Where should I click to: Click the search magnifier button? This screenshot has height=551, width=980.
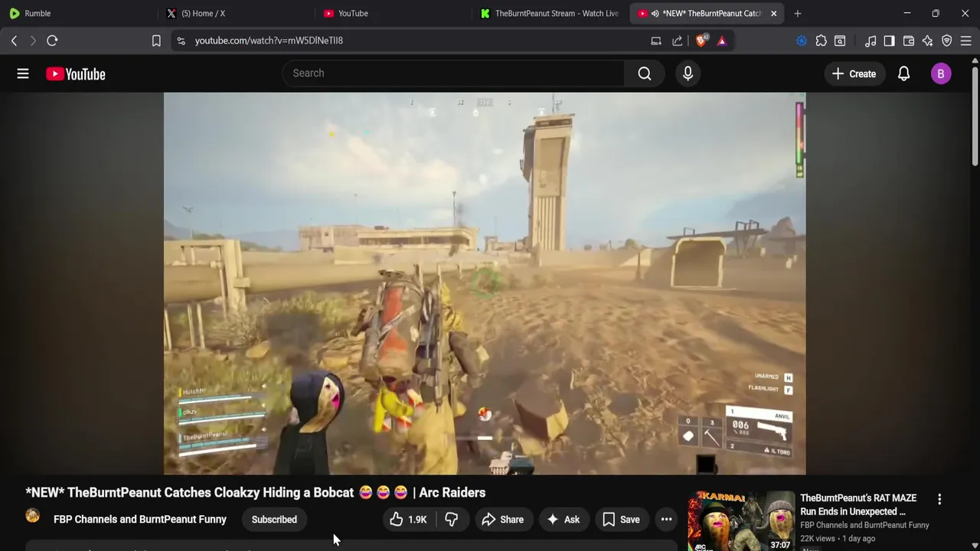tap(645, 73)
